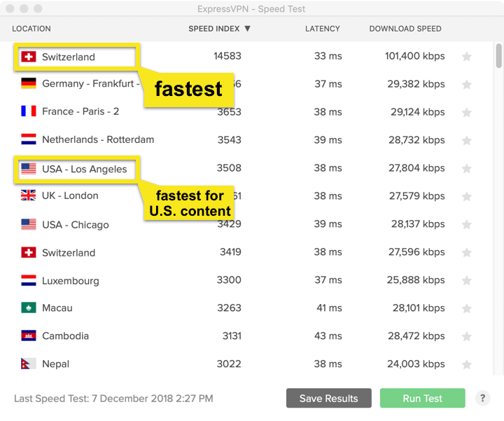Viewport: 504px width, 421px height.
Task: Click the France flag icon
Action: pos(28,111)
